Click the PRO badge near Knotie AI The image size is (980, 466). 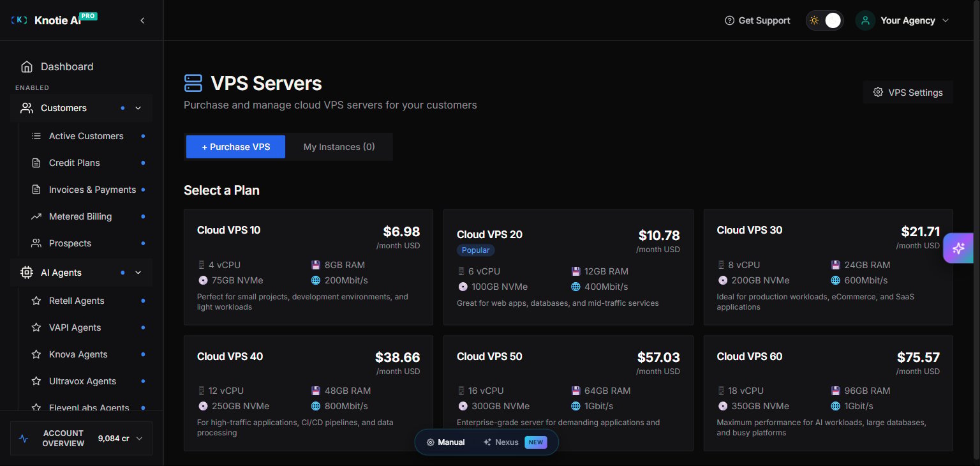89,16
